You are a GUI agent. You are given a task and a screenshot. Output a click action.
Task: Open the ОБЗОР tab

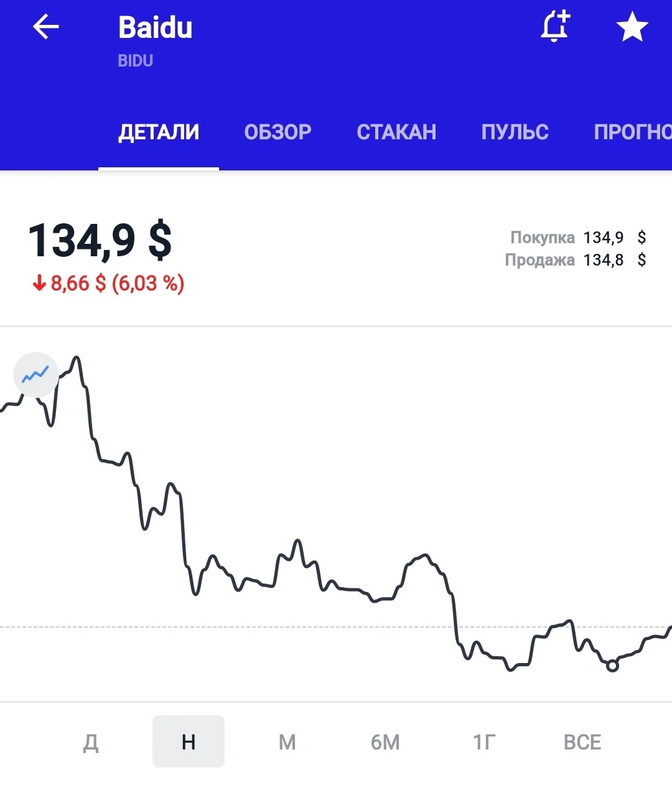coord(278,132)
